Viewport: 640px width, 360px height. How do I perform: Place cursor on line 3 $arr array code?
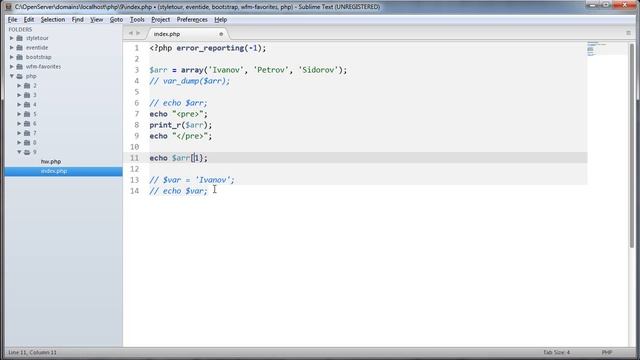(248, 70)
